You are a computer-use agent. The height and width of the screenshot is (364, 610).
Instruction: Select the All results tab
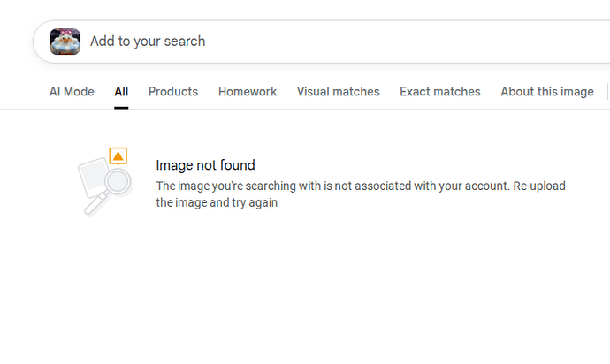[121, 92]
